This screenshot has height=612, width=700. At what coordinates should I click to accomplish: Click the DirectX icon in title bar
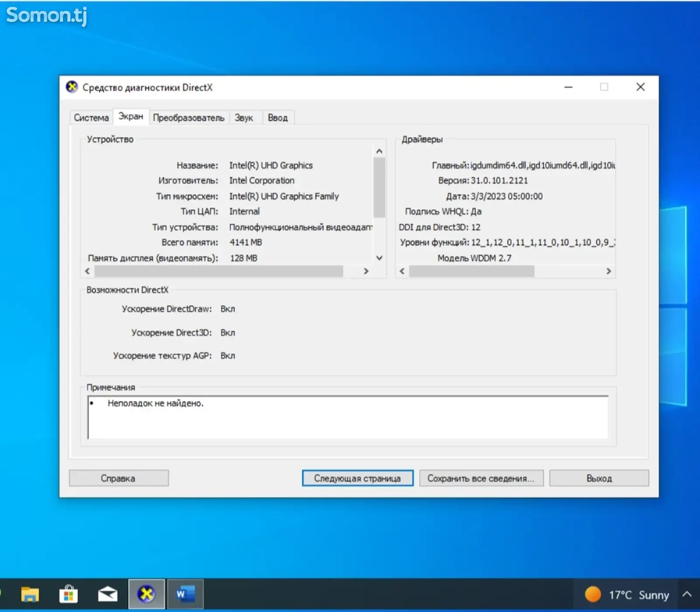click(x=72, y=87)
